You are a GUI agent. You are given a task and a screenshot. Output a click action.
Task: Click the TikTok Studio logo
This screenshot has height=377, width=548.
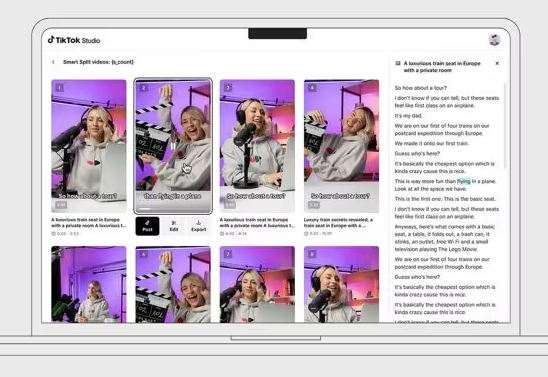tap(74, 40)
